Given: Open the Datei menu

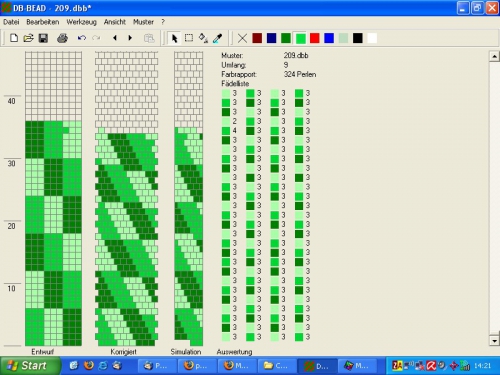Looking at the screenshot, I should coord(11,22).
